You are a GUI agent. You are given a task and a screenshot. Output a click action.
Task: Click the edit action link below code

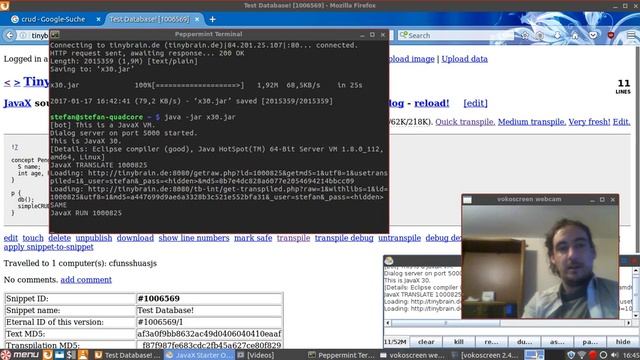coord(11,238)
